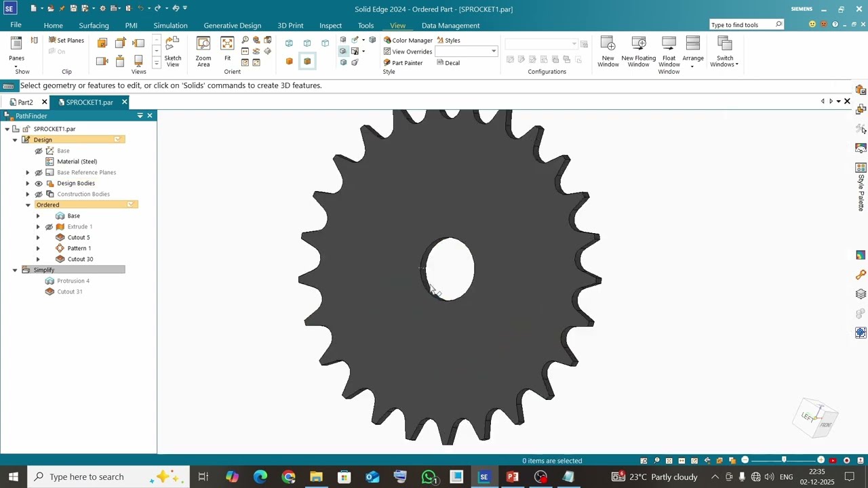Open the layers panel on the right dock
868x488 pixels.
(861, 294)
